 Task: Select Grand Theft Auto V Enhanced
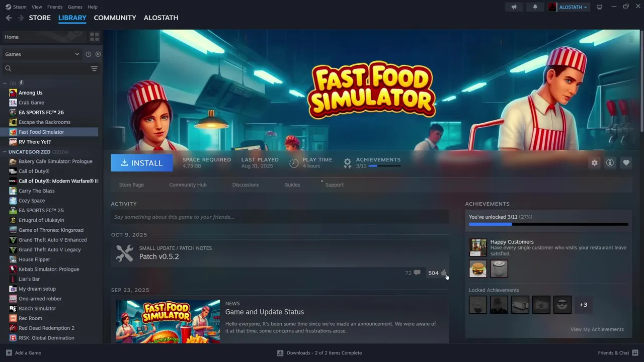pos(52,240)
